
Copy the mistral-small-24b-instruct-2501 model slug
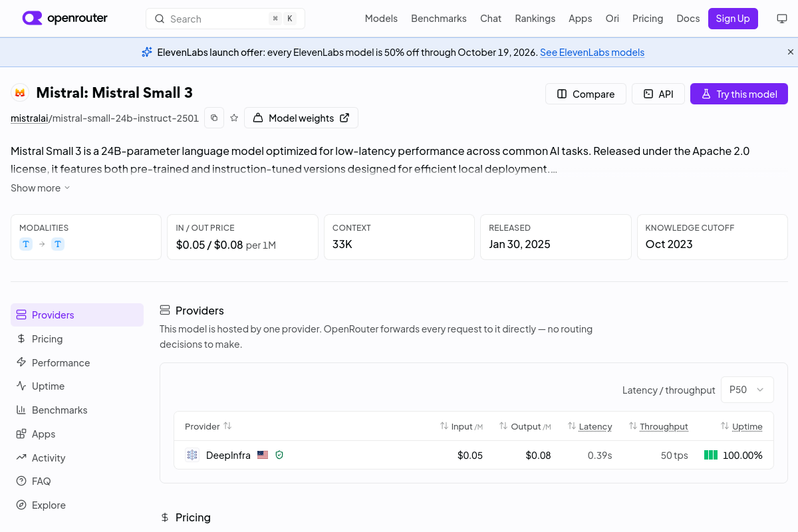click(214, 118)
